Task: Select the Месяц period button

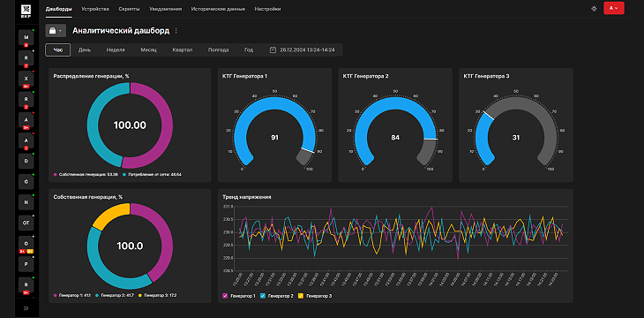Action: pyautogui.click(x=149, y=49)
